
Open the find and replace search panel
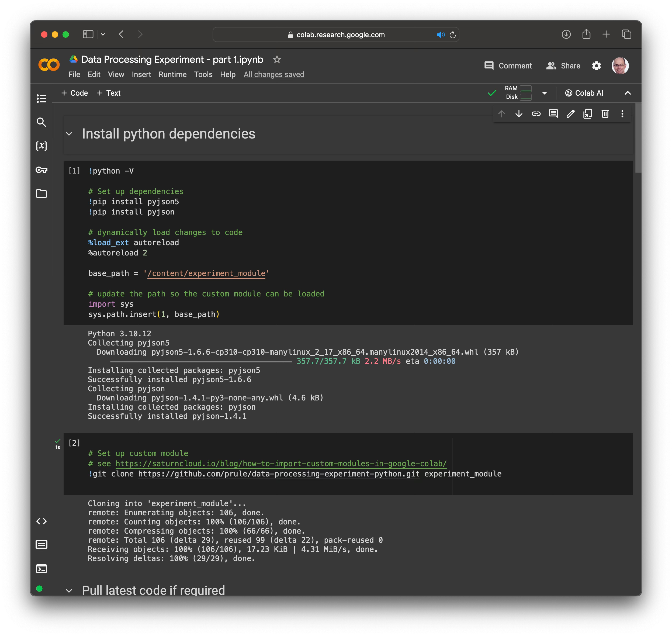click(x=41, y=122)
